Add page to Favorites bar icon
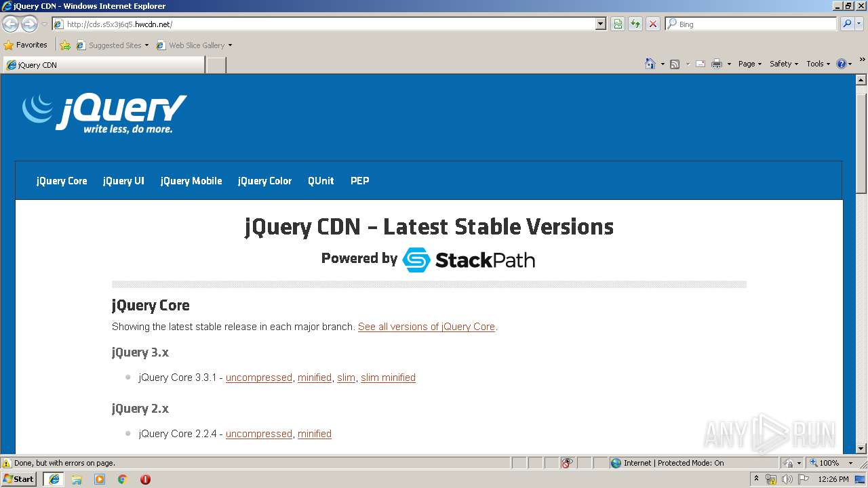Image resolution: width=868 pixels, height=488 pixels. 65,45
